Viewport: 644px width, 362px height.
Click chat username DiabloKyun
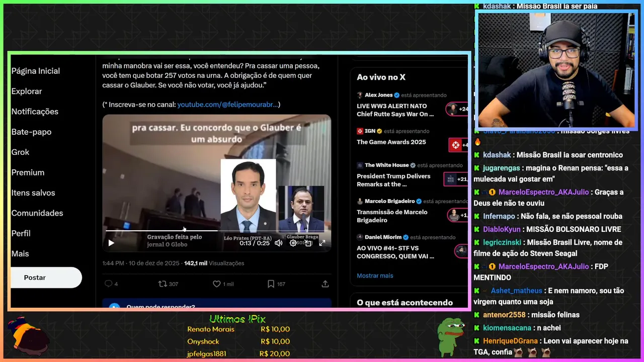[502, 229]
